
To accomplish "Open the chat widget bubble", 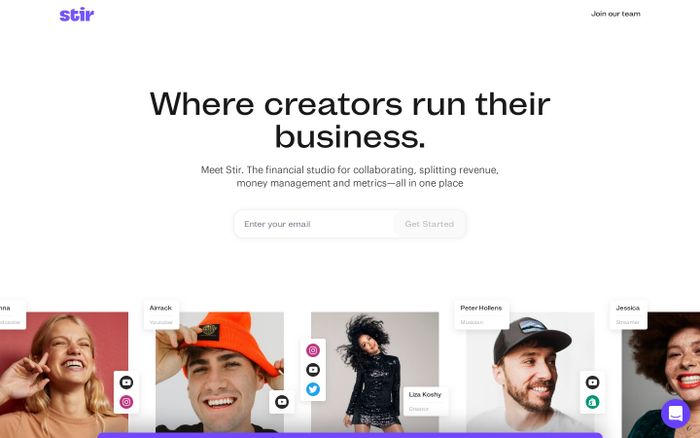I will pos(675,413).
